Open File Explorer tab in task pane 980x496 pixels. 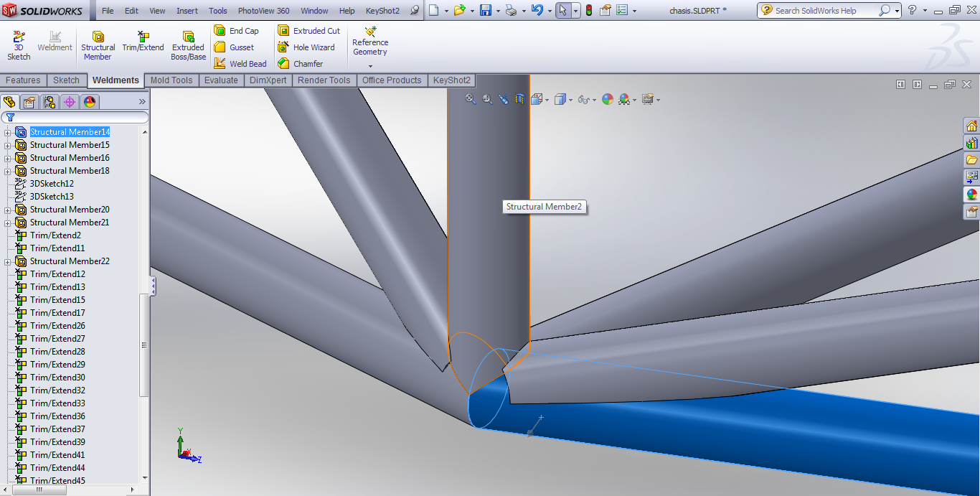click(x=971, y=160)
